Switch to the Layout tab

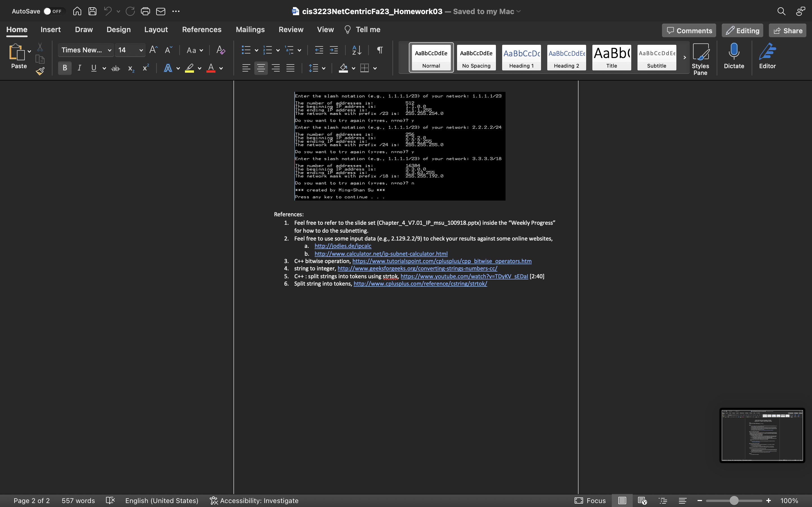(x=156, y=30)
